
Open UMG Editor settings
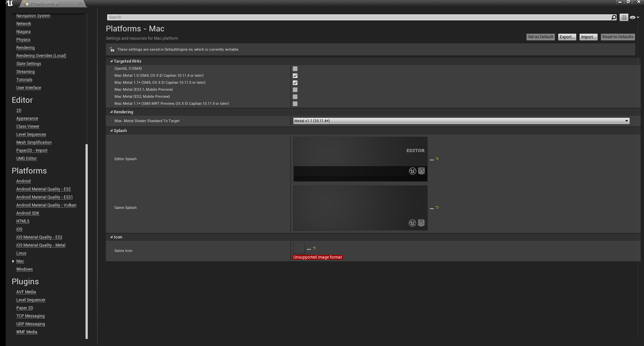(x=26, y=158)
